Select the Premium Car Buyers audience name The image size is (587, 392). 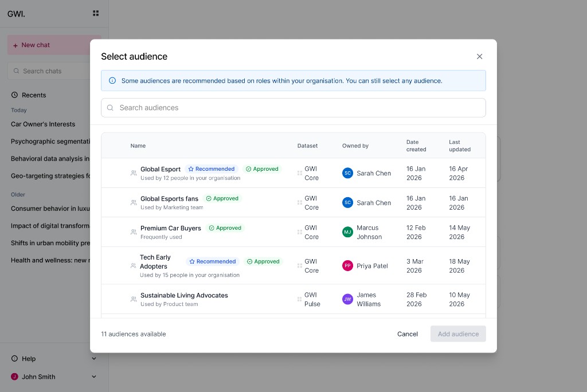pyautogui.click(x=171, y=229)
